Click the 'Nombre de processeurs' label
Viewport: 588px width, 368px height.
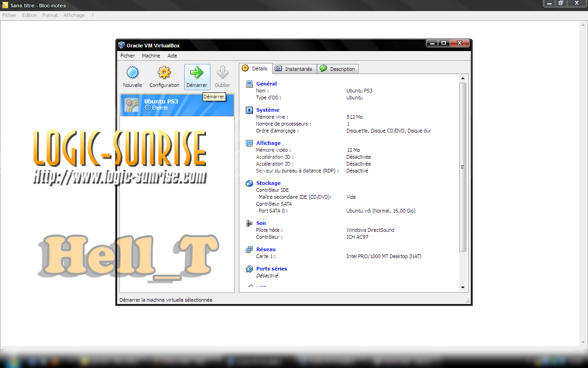(x=283, y=124)
